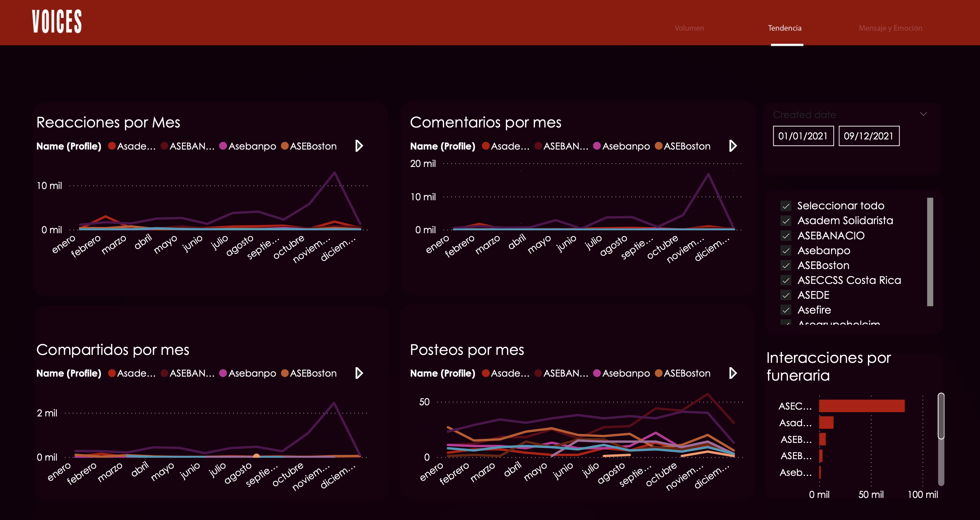980x520 pixels.
Task: Select ASEBAN... legend dot in Comentarios por mes
Action: (538, 146)
